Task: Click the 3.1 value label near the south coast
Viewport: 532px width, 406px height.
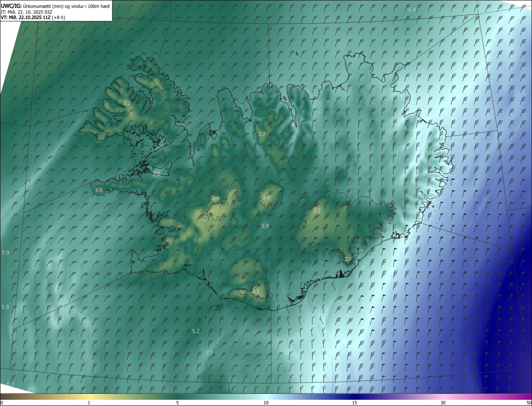Action: pos(255,291)
